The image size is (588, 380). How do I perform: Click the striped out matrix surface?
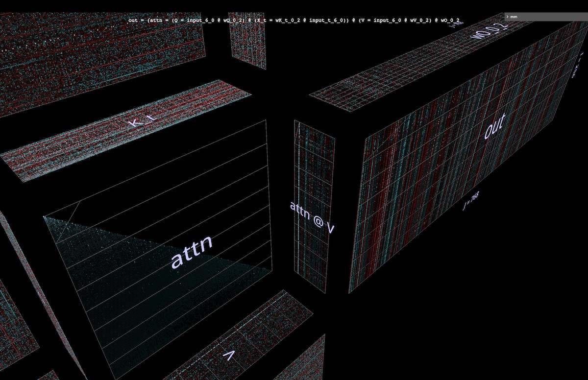tap(441, 196)
